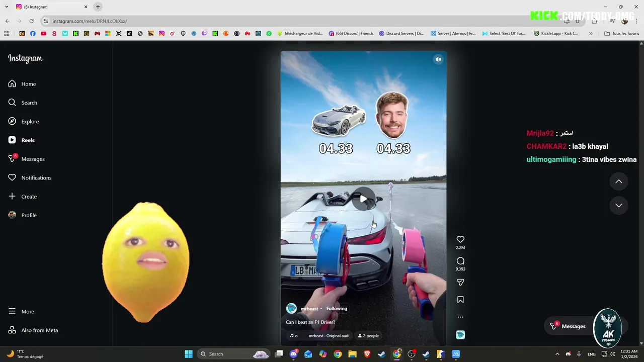Open Brave browser from the taskbar
Viewport: 644px width, 362px height.
tap(367, 354)
